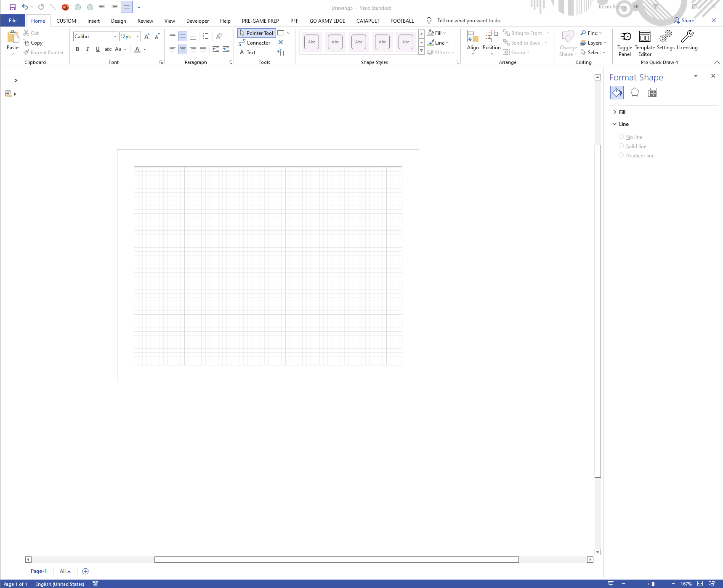Toggle align right in paragraph group
The height and width of the screenshot is (588, 723).
point(193,49)
